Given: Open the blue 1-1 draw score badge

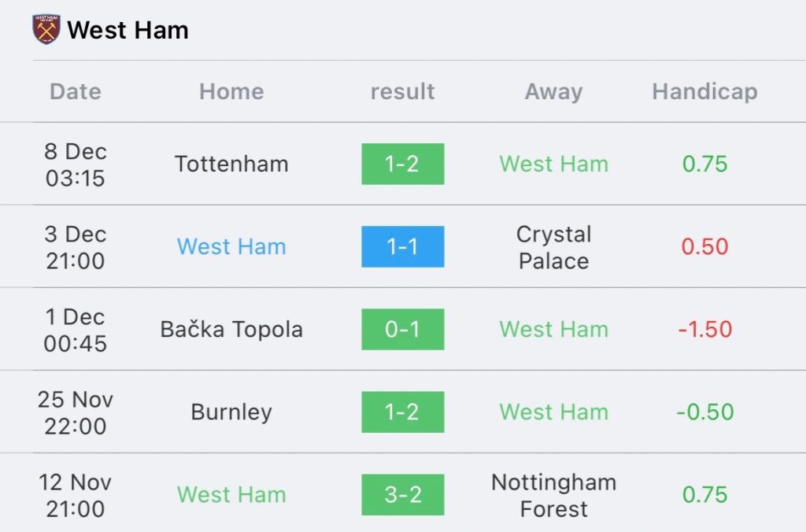Looking at the screenshot, I should (402, 247).
